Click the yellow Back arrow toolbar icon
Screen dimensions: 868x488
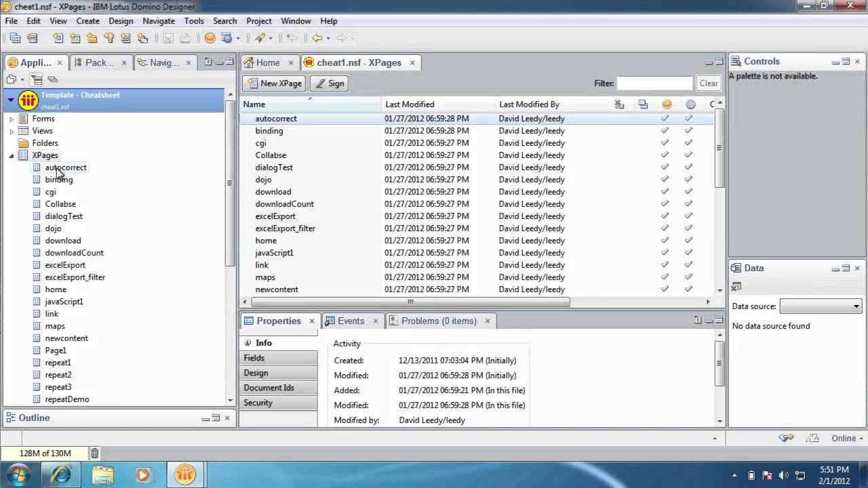click(x=317, y=39)
